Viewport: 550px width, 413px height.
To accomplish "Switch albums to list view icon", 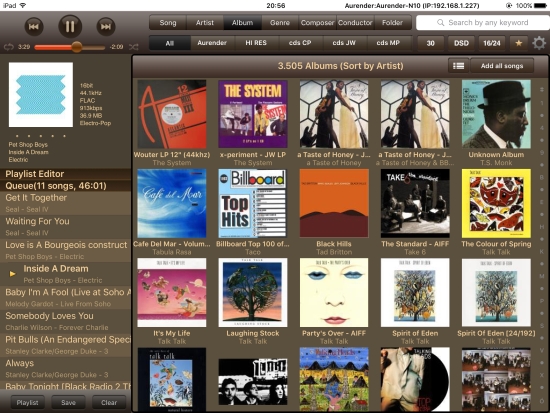I will [458, 66].
